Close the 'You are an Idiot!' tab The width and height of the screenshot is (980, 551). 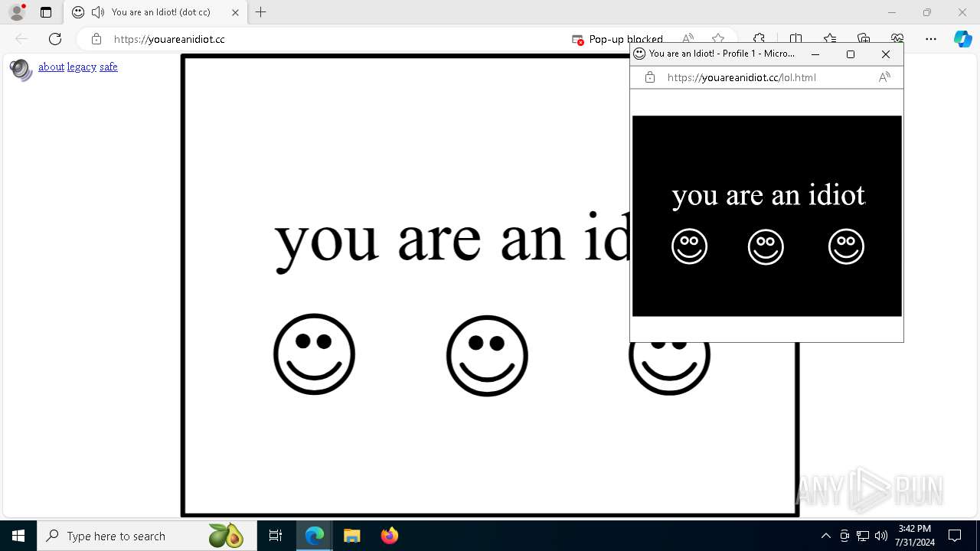point(235,12)
